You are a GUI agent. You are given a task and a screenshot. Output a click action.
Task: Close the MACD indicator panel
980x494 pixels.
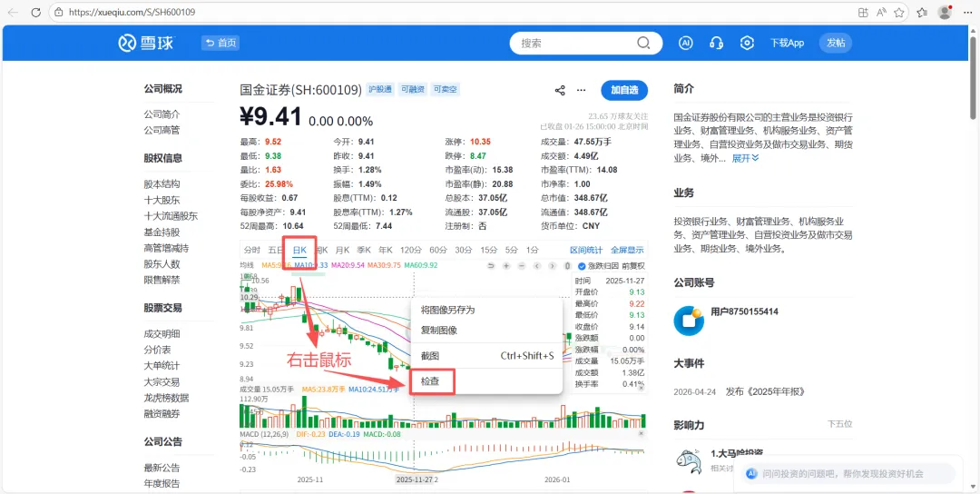642,433
